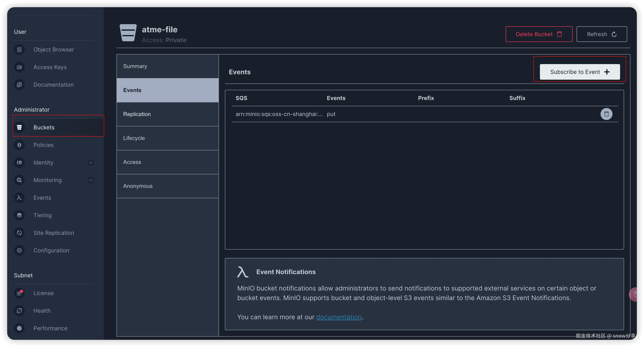Viewport: 644px width, 347px height.
Task: Open the Anonymous tab
Action: pyautogui.click(x=167, y=186)
